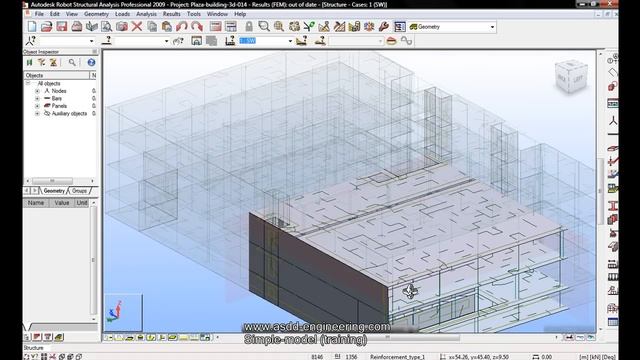This screenshot has height=360, width=640.
Task: Click the Value column header in properties
Action: click(62, 203)
